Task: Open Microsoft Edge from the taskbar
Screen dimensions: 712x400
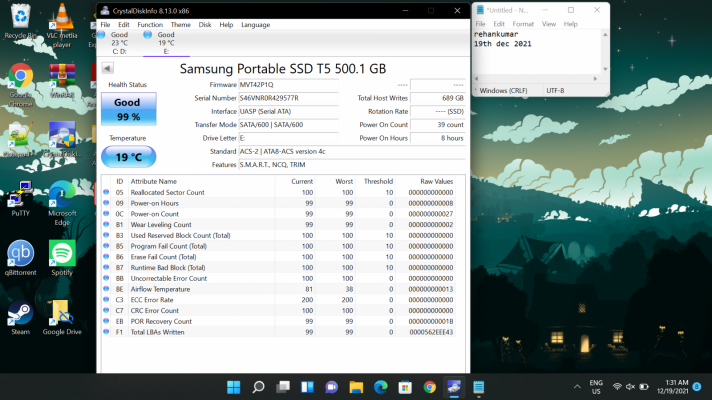Action: pyautogui.click(x=381, y=387)
